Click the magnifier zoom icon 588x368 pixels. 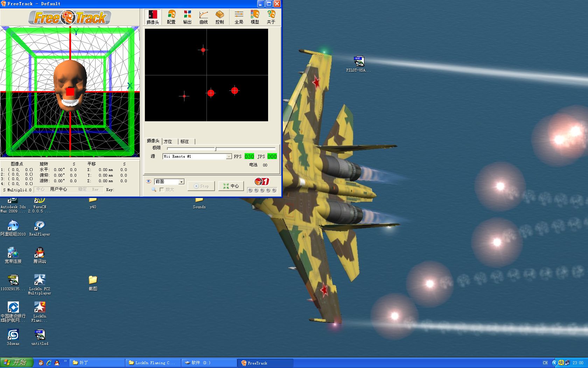click(x=154, y=189)
